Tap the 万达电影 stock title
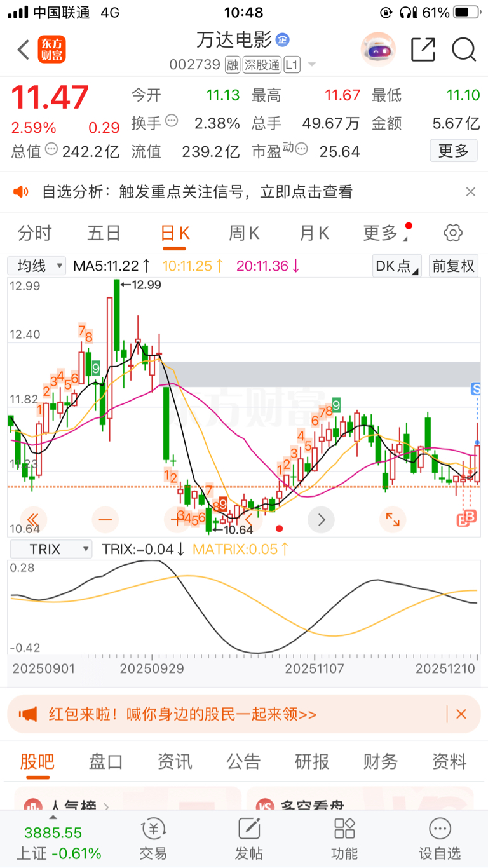 [234, 39]
